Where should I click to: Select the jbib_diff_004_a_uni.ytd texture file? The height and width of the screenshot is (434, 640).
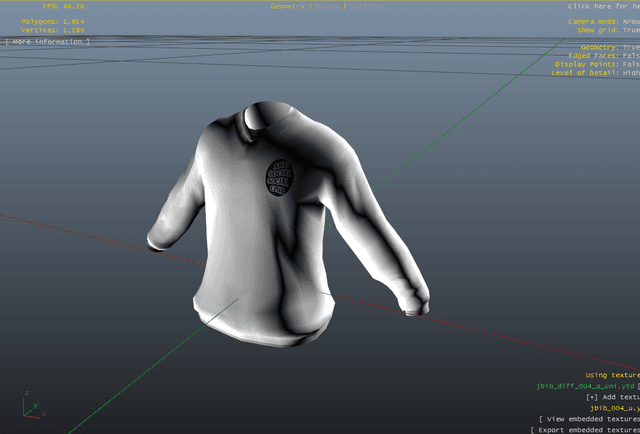pos(586,386)
